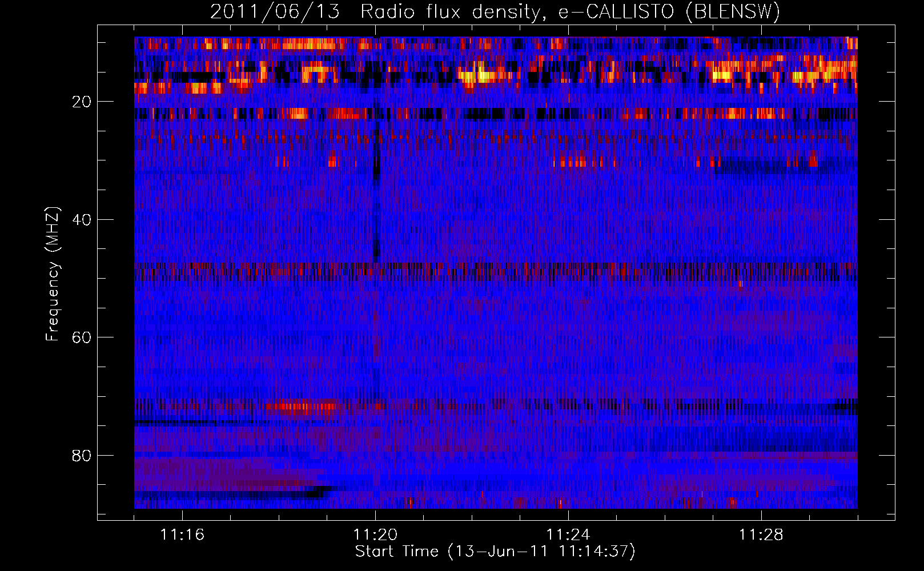Click the '60' frequency tick label
Image resolution: width=924 pixels, height=571 pixels.
(x=82, y=337)
